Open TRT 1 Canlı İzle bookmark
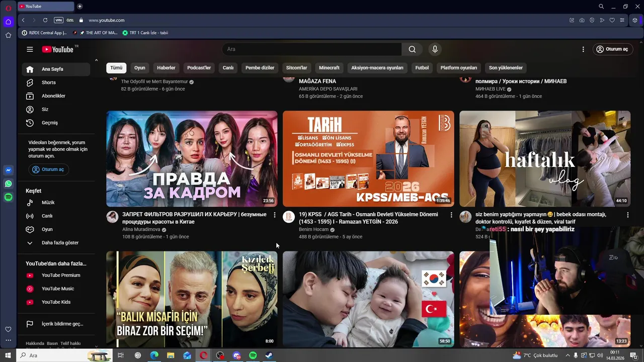Screen dimensions: 644x362 pos(145,33)
